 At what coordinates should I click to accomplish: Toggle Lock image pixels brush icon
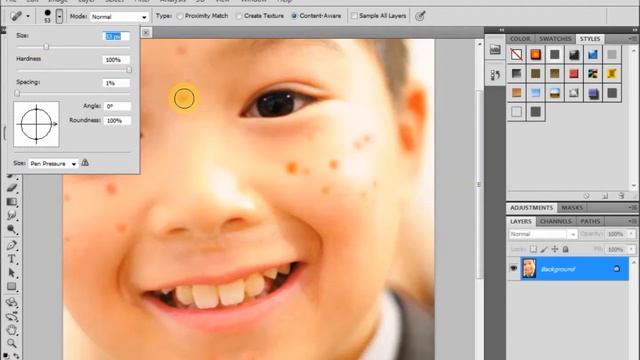pos(544,249)
